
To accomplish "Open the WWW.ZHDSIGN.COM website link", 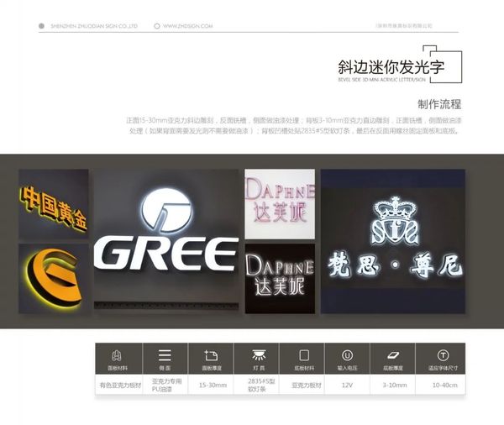I will tap(187, 26).
